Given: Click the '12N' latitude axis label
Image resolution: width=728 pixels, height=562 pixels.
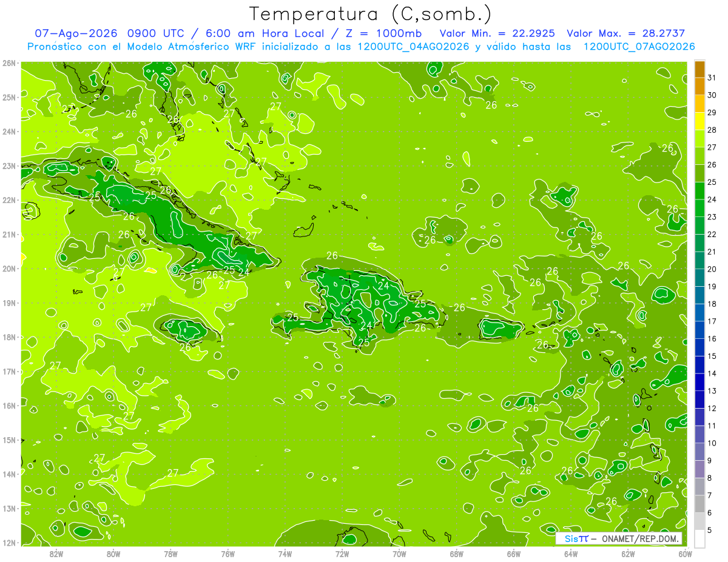Looking at the screenshot, I should tap(10, 543).
